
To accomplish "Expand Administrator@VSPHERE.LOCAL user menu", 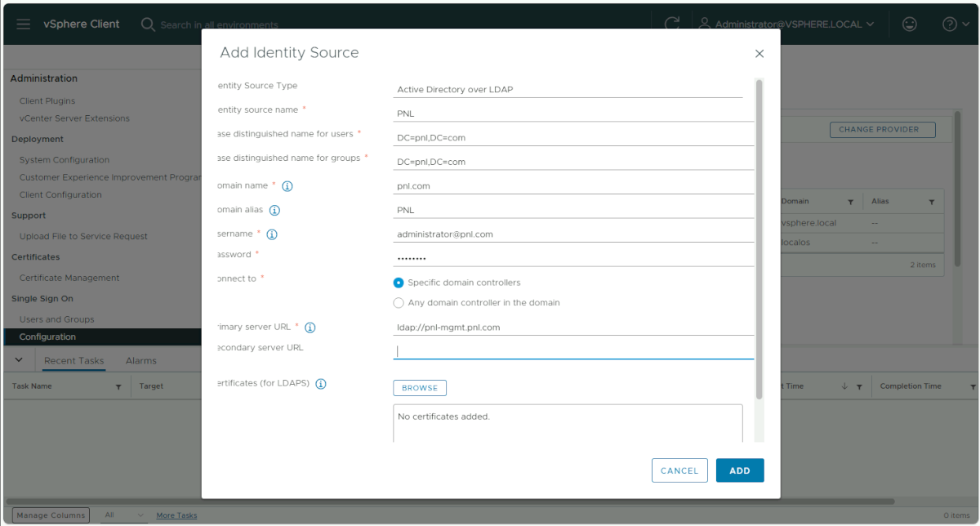I will 787,24.
